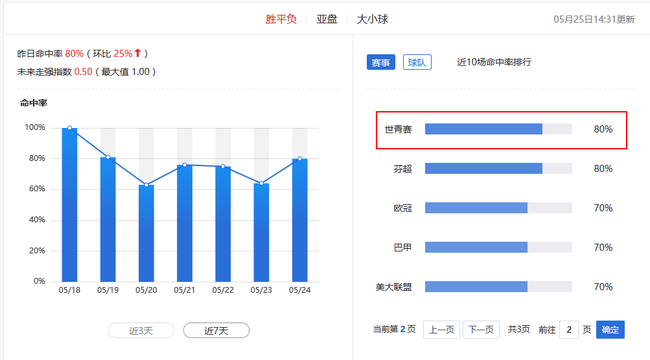Click the 昨日命中率 80% text
650x360 pixels.
(50, 54)
